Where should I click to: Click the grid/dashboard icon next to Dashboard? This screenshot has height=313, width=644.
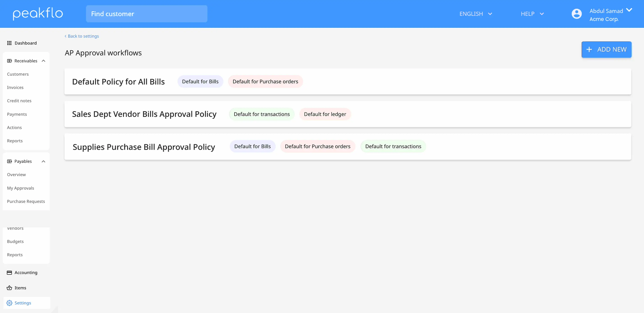coord(9,43)
